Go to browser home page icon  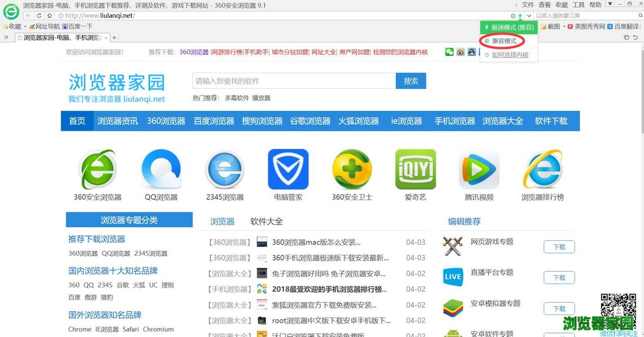[x=50, y=16]
